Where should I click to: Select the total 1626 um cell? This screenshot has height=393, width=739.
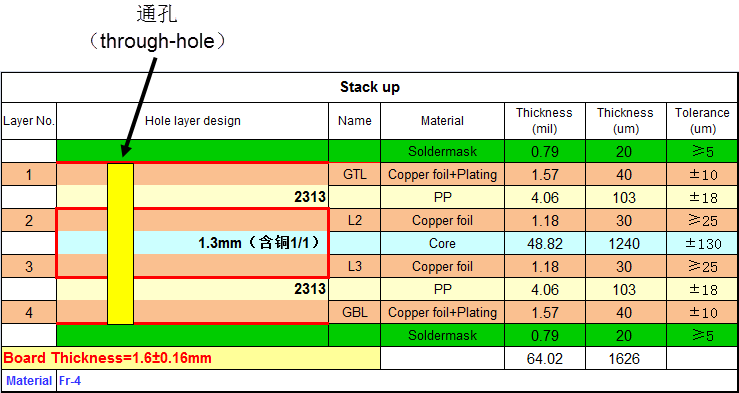625,359
